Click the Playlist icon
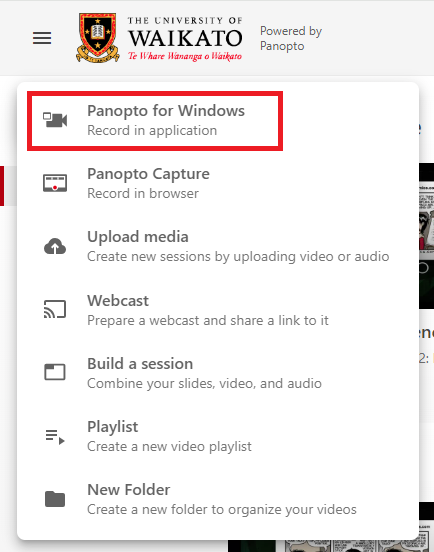 [55, 437]
